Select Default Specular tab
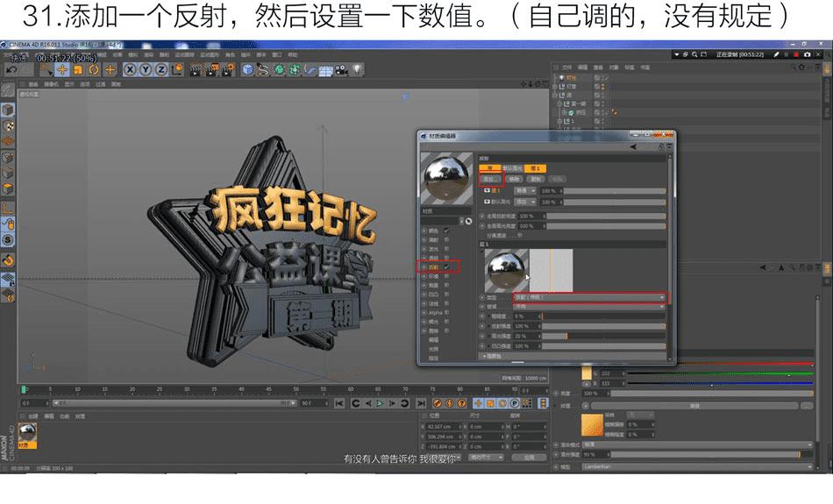 [x=512, y=168]
